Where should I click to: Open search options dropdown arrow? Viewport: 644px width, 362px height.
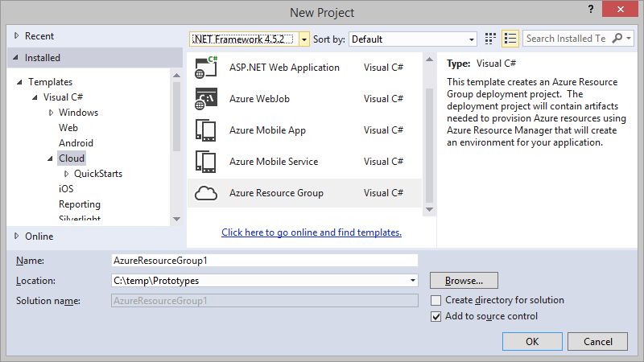tap(629, 38)
